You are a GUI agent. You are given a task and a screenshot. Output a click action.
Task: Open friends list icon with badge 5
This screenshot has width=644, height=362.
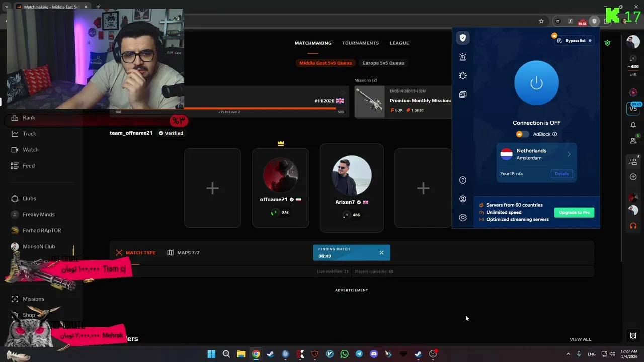[x=633, y=141]
